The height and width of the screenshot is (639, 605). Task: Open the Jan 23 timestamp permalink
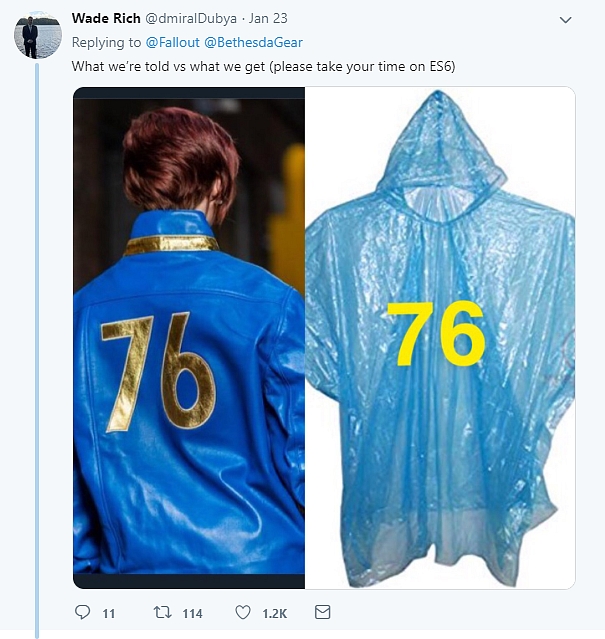(268, 19)
